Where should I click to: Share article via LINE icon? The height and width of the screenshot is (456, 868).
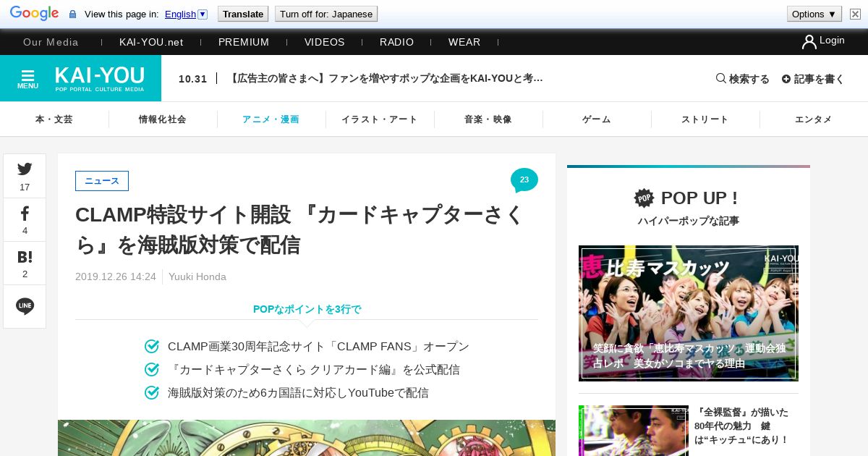(x=25, y=306)
